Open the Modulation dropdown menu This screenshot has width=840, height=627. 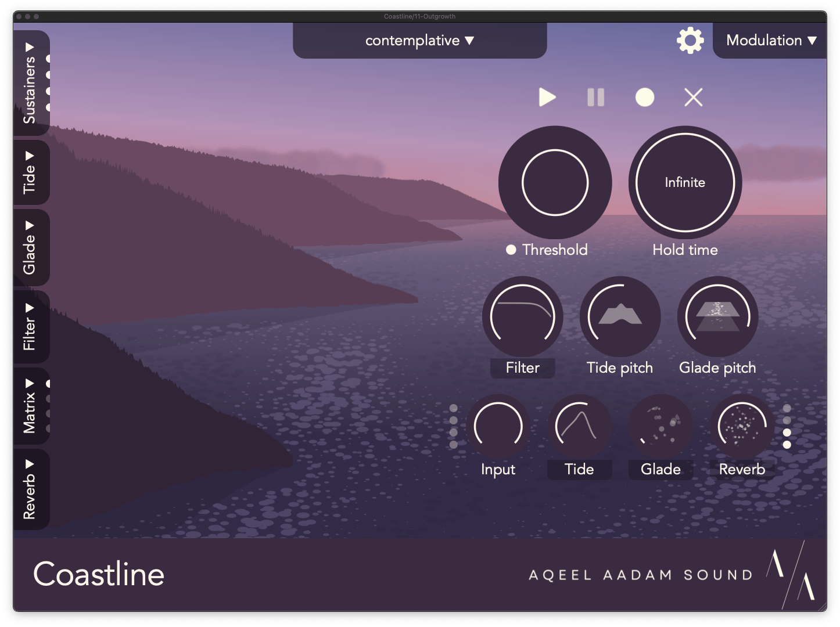(771, 41)
